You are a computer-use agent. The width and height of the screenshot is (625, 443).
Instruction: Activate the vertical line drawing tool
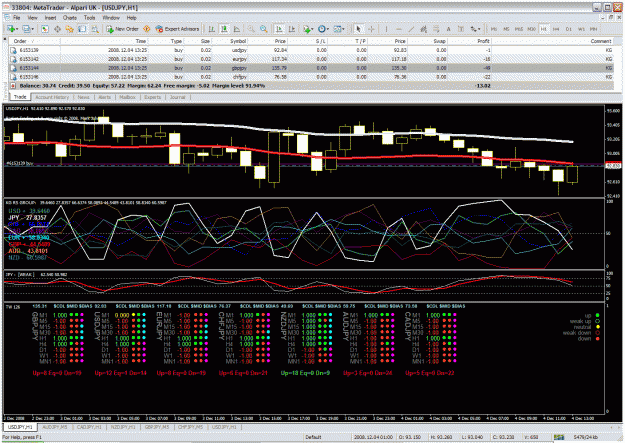386,29
